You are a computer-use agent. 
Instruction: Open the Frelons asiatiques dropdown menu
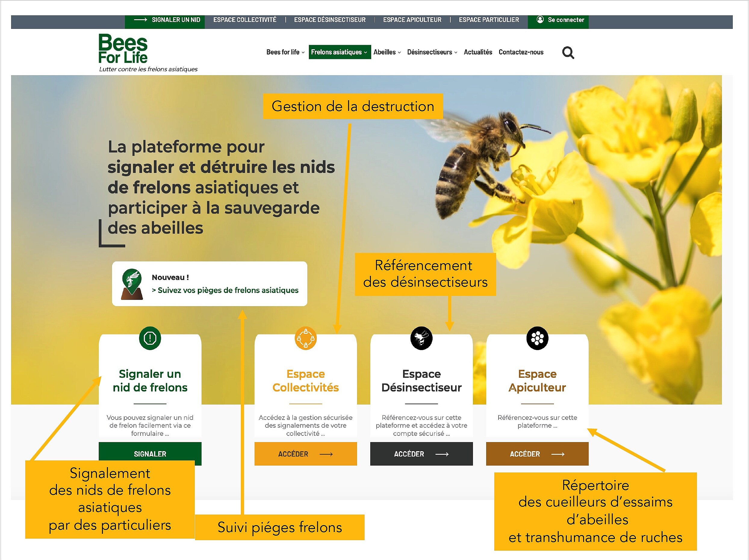click(x=339, y=52)
